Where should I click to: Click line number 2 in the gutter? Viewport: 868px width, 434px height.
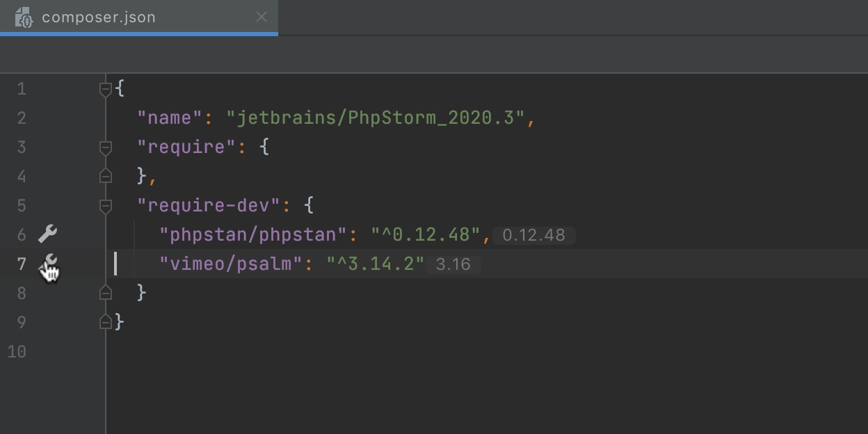tap(22, 118)
